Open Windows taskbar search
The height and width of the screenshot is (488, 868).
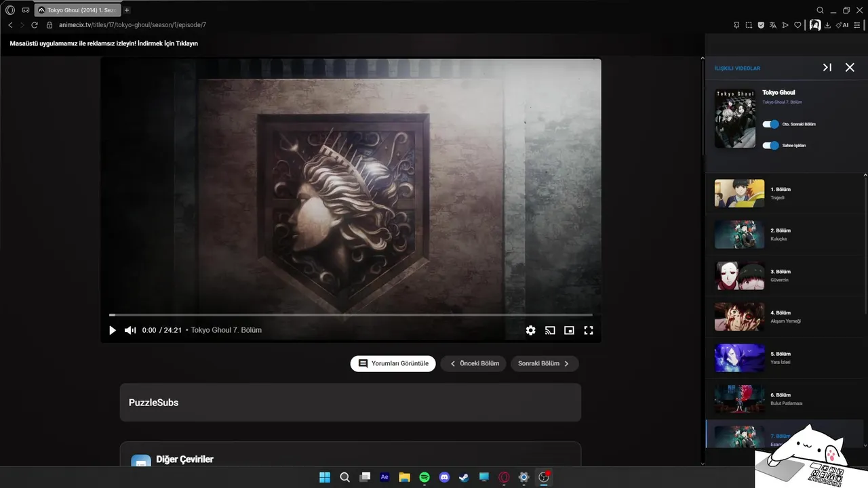(344, 477)
